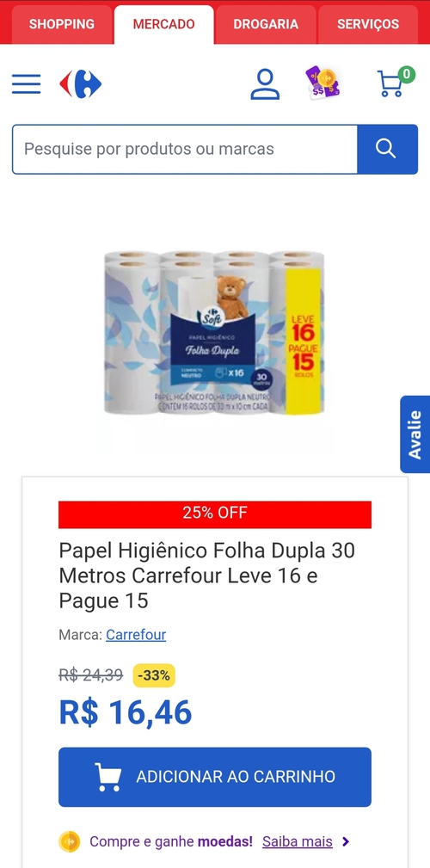Click the 25% OFF red banner
430x868 pixels.
tap(215, 514)
